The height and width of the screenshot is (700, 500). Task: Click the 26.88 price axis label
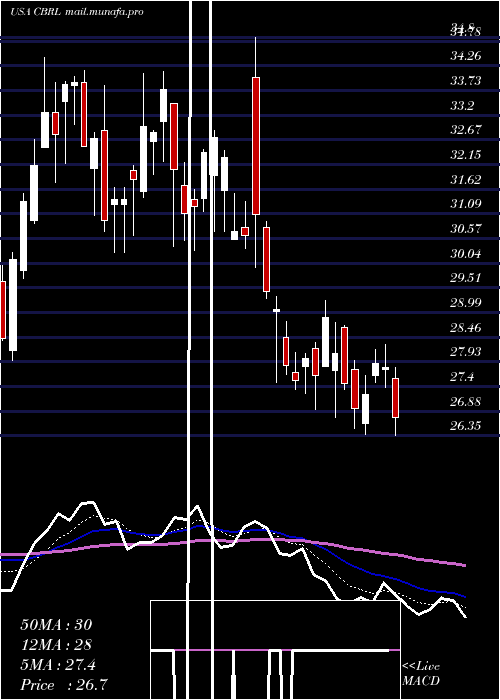[466, 401]
